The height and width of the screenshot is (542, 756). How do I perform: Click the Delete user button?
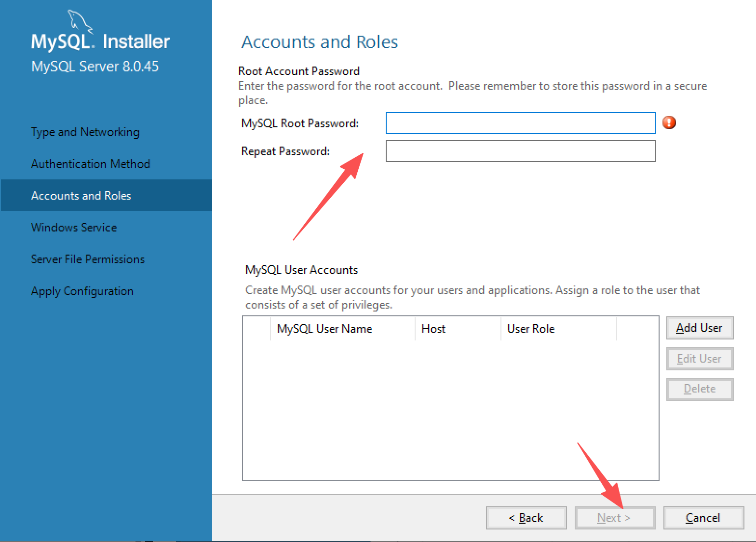pos(700,389)
